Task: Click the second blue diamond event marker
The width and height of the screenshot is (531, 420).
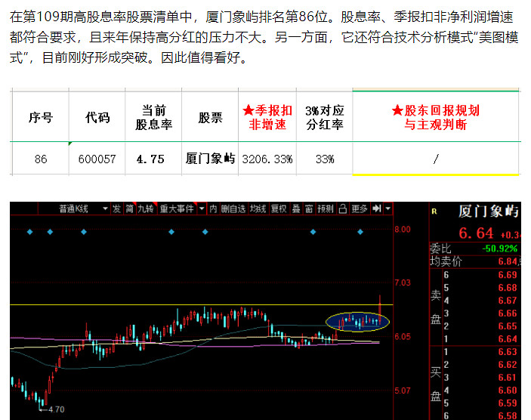Action: (50, 232)
